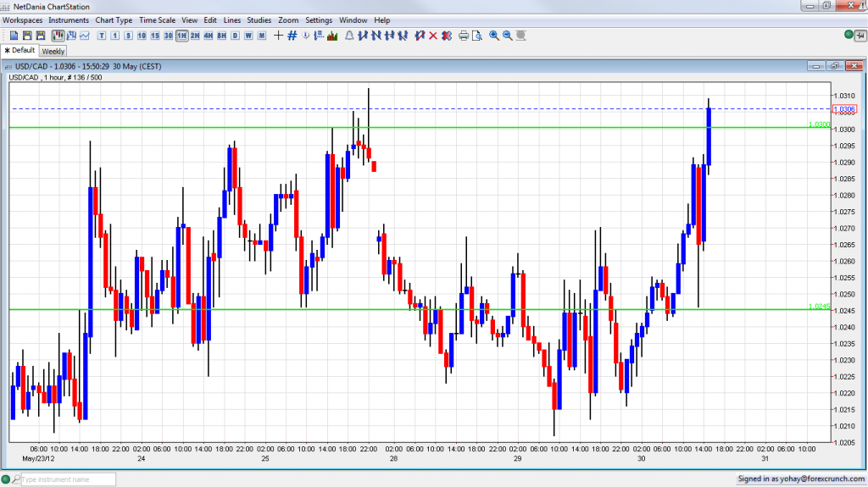This screenshot has width=868, height=487.
Task: Switch to 5-minute time scale
Action: coord(129,36)
